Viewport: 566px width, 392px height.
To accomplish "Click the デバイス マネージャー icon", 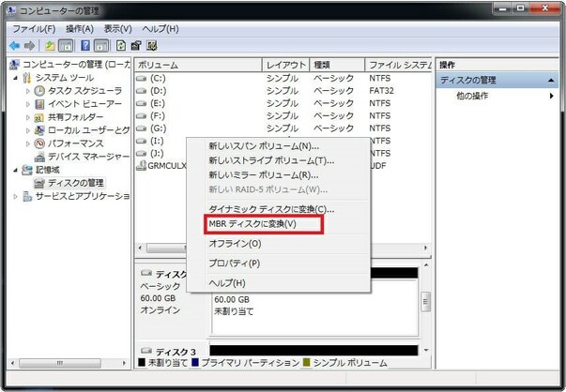I will tap(39, 157).
